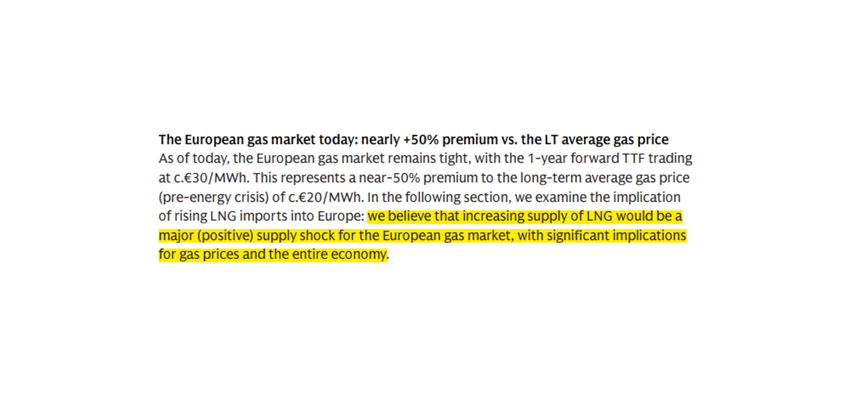Click the highlighted words "entire economy"

pyautogui.click(x=339, y=254)
